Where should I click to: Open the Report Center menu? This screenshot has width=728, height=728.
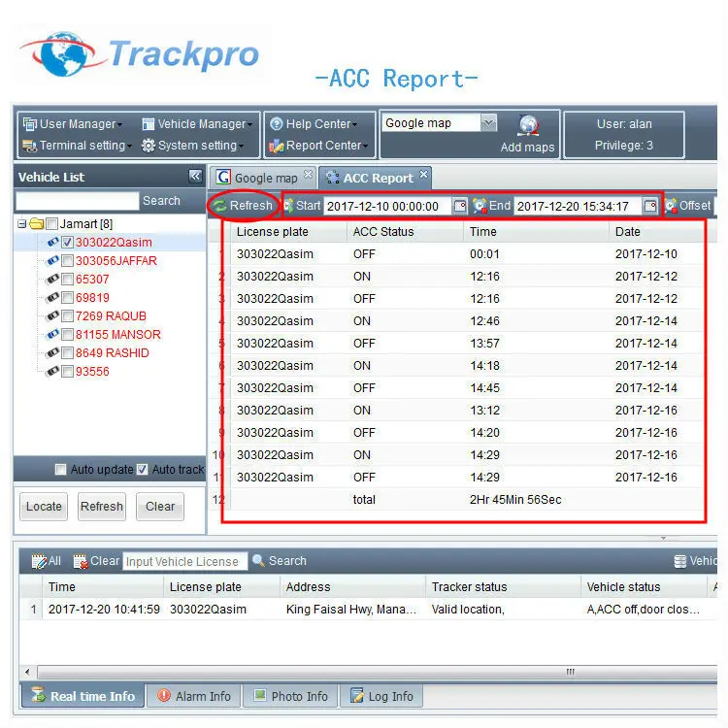coord(318,146)
